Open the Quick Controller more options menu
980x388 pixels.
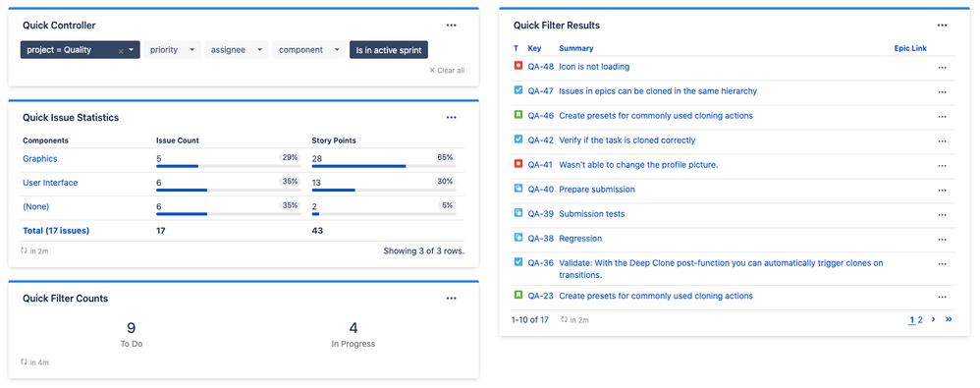(x=452, y=26)
